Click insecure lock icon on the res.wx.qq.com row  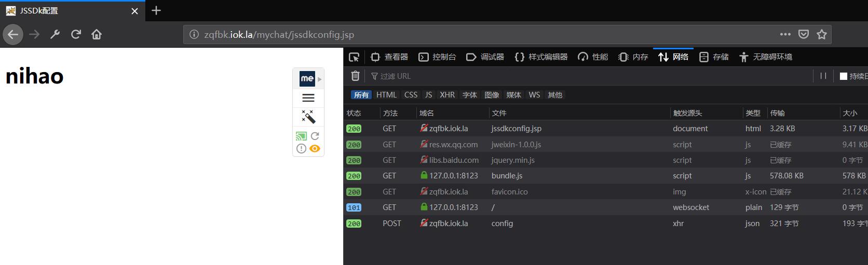[x=424, y=144]
